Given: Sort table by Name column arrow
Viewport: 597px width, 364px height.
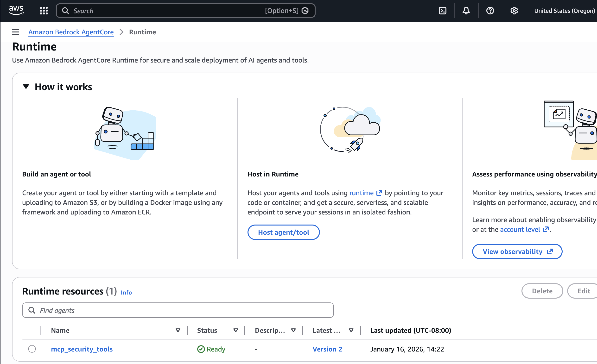Looking at the screenshot, I should [178, 330].
